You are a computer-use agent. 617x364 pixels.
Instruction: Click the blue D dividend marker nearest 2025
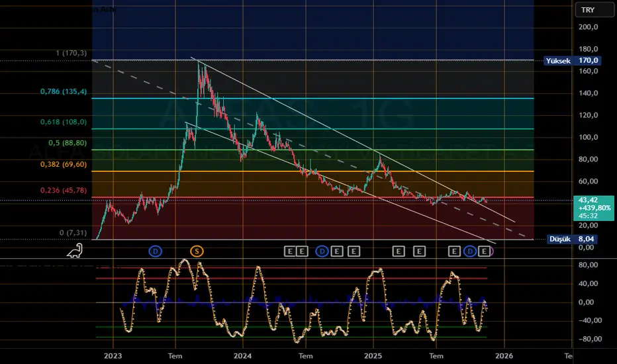coord(322,251)
